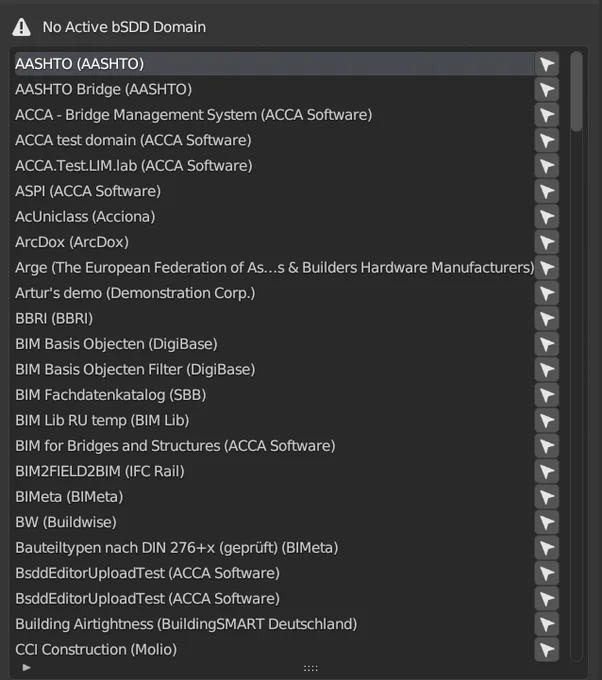Screen dimensions: 602x680
Task: Click arrow icon for CCI Construction (Molio)
Action: tap(546, 649)
